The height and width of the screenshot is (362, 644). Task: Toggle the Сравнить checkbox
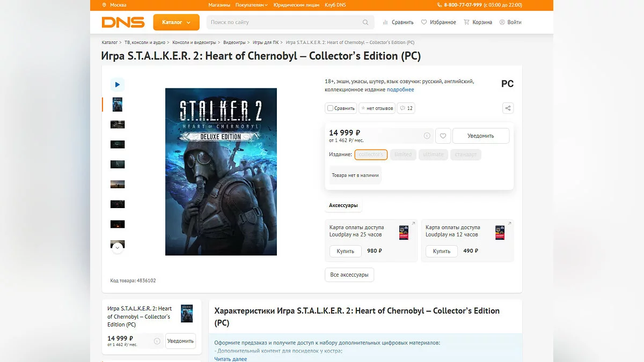331,108
